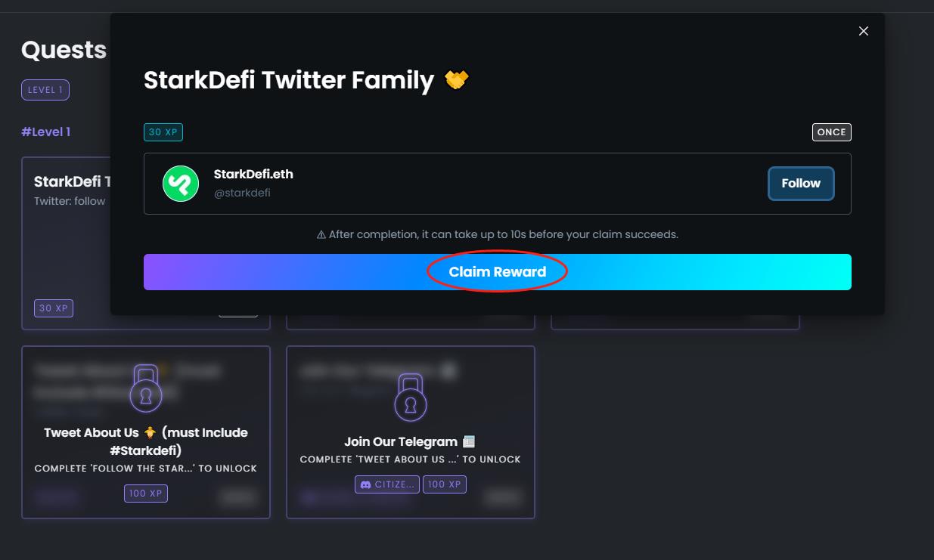Click the 30 XP badge in the dialog
The image size is (934, 560).
pyautogui.click(x=163, y=132)
